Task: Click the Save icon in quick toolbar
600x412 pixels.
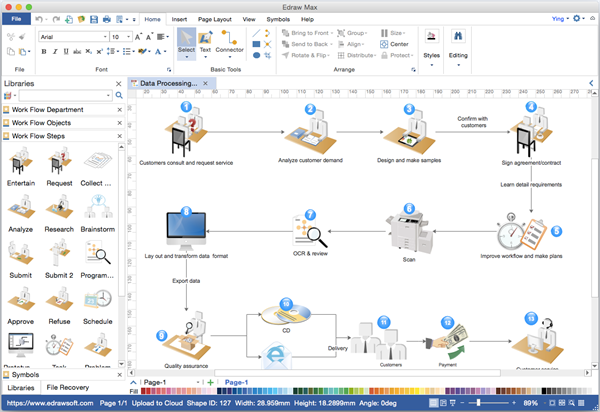Action: pos(94,19)
